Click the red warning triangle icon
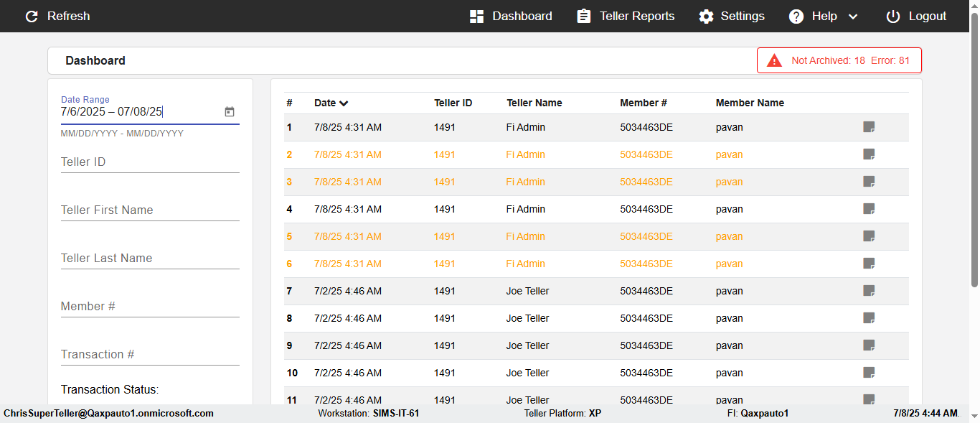The height and width of the screenshot is (423, 980). [774, 60]
